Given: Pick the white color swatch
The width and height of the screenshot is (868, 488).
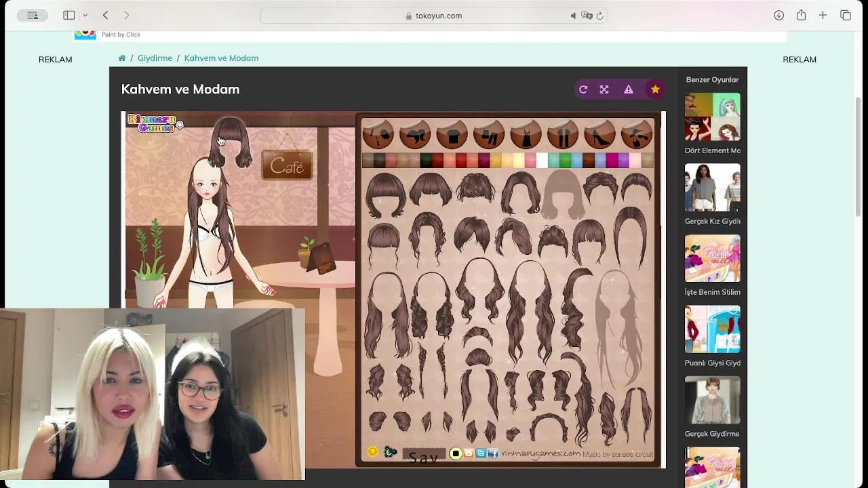Looking at the screenshot, I should click(x=542, y=161).
